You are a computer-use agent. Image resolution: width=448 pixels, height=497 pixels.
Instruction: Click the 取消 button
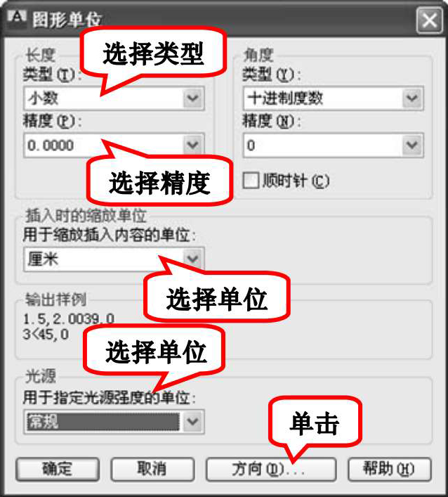tap(152, 469)
